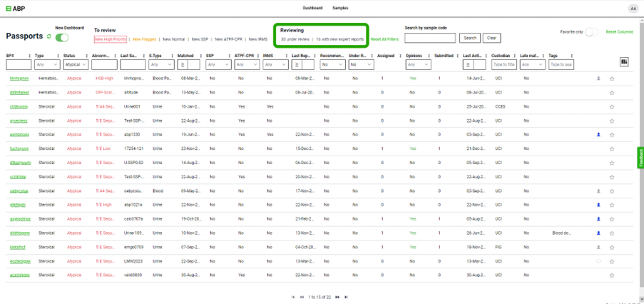Image resolution: width=644 pixels, height=304 pixels.
Task: Star the 17254-121 sample row
Action: [612, 148]
